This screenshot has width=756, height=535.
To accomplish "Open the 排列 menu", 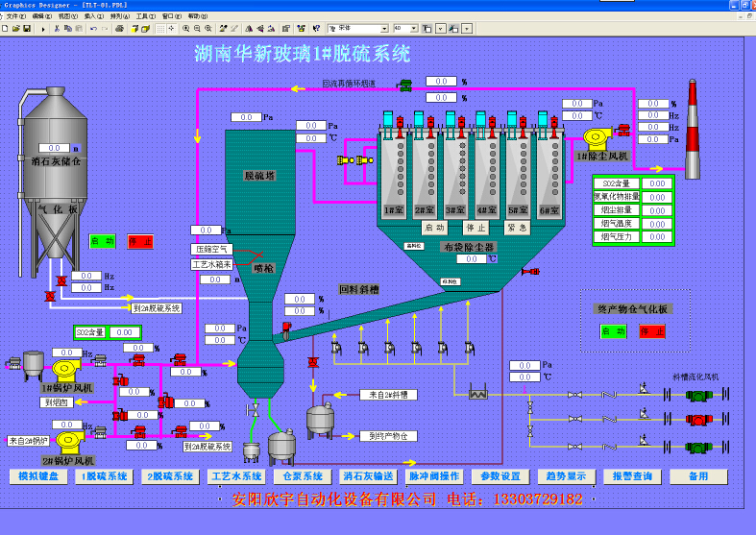I will (x=119, y=16).
